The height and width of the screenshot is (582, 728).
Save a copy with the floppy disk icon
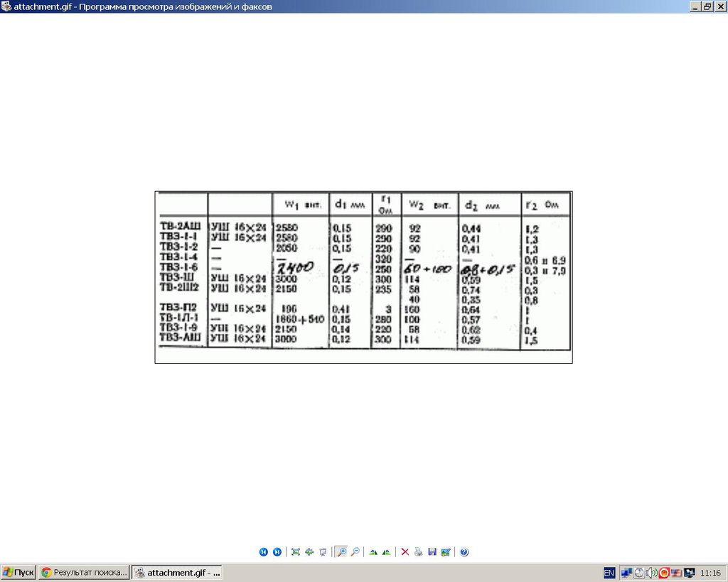tap(432, 551)
